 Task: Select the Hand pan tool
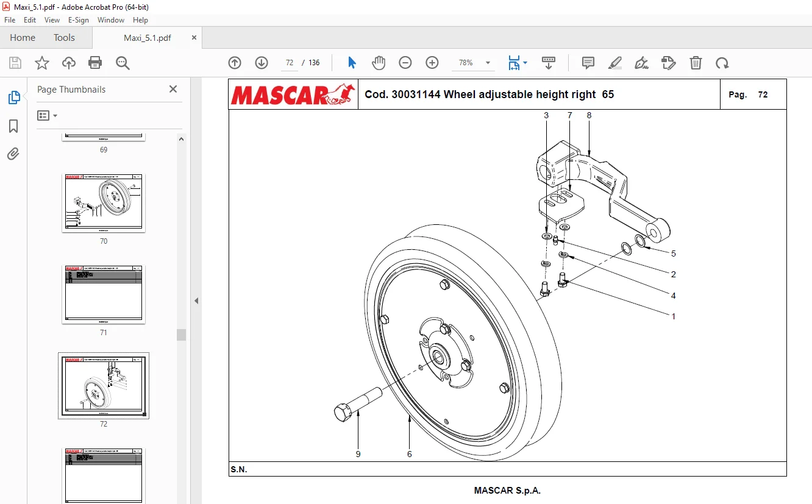(379, 63)
